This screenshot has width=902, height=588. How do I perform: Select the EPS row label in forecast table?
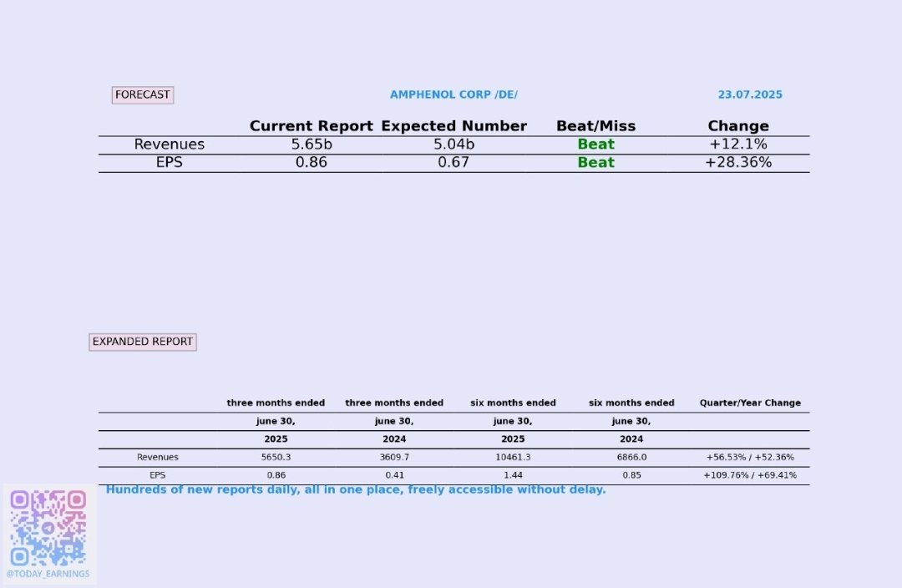pyautogui.click(x=169, y=162)
